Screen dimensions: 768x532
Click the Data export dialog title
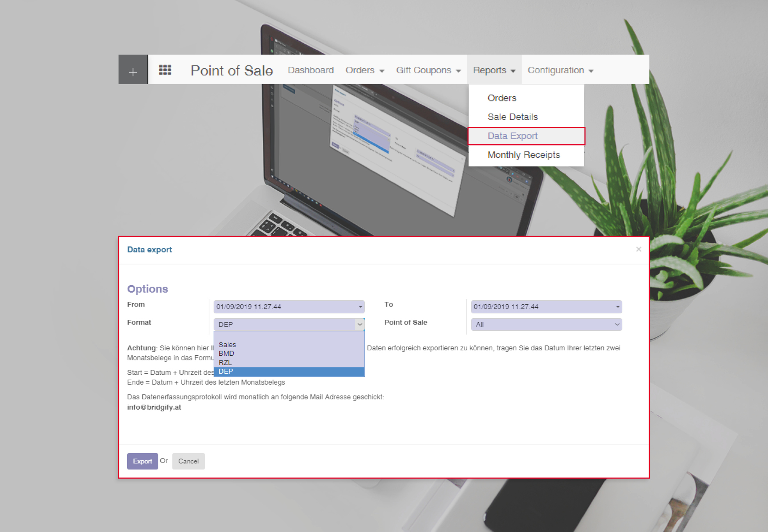coord(149,250)
